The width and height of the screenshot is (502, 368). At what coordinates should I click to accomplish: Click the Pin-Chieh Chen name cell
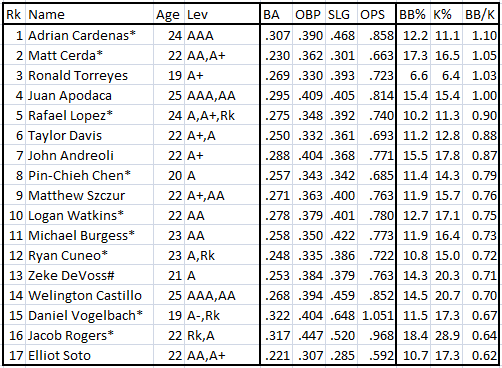pyautogui.click(x=89, y=175)
